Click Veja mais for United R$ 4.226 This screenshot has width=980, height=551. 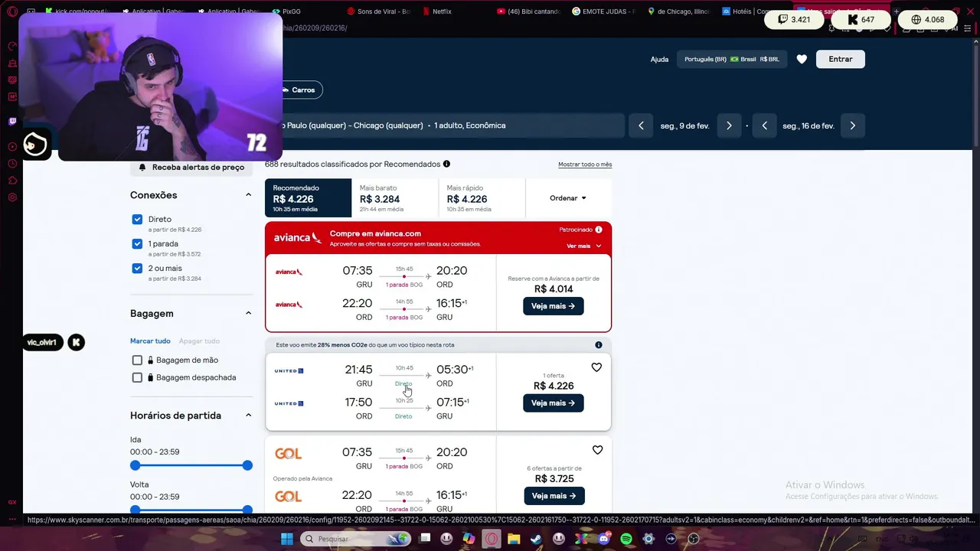pyautogui.click(x=553, y=403)
